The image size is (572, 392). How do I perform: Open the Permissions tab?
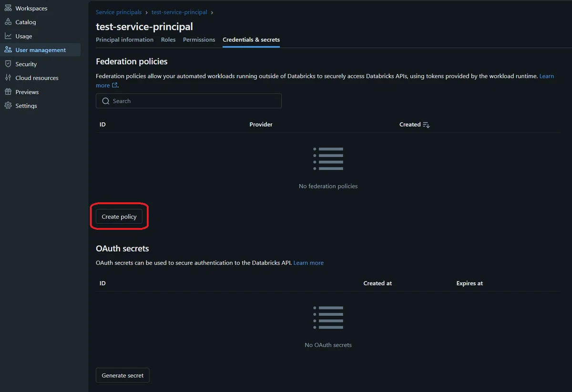pos(199,40)
